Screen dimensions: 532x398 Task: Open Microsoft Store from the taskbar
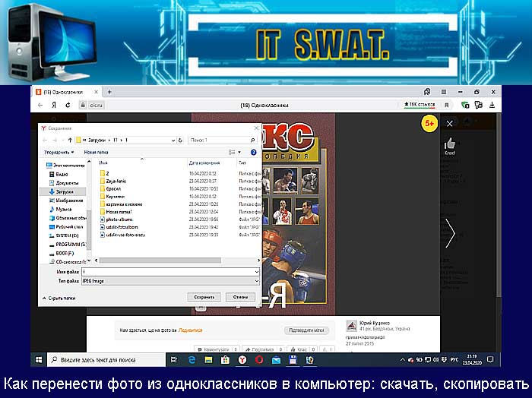coord(225,360)
